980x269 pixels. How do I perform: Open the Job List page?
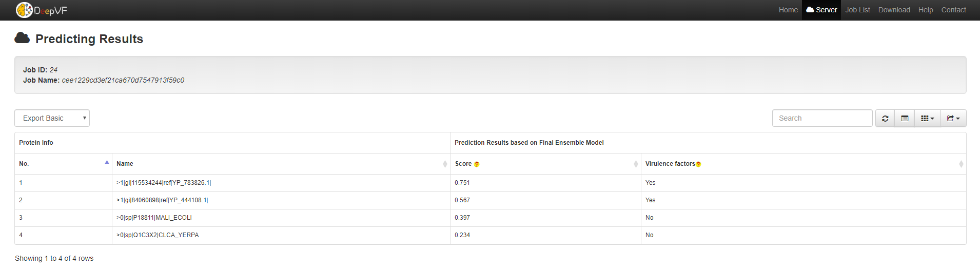coord(857,10)
